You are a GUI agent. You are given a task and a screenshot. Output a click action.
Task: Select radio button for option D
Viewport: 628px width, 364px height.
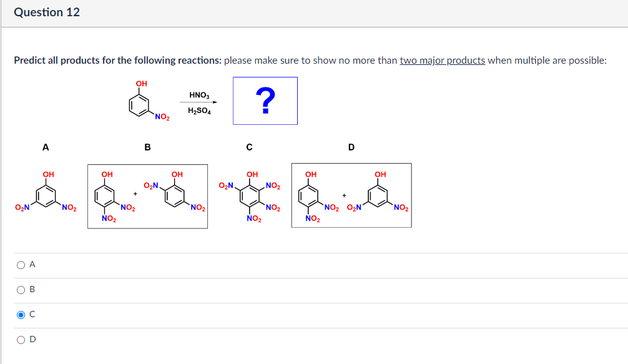pyautogui.click(x=21, y=339)
